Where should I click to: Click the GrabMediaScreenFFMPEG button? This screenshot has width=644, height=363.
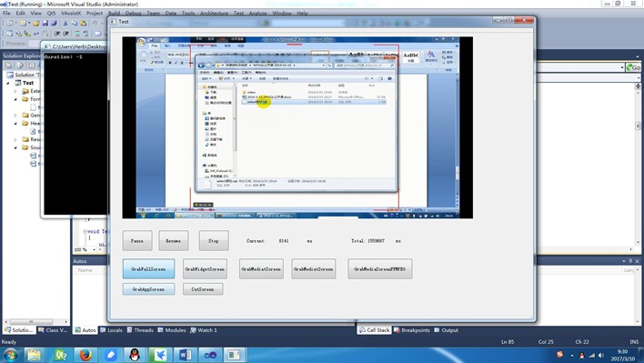380,269
